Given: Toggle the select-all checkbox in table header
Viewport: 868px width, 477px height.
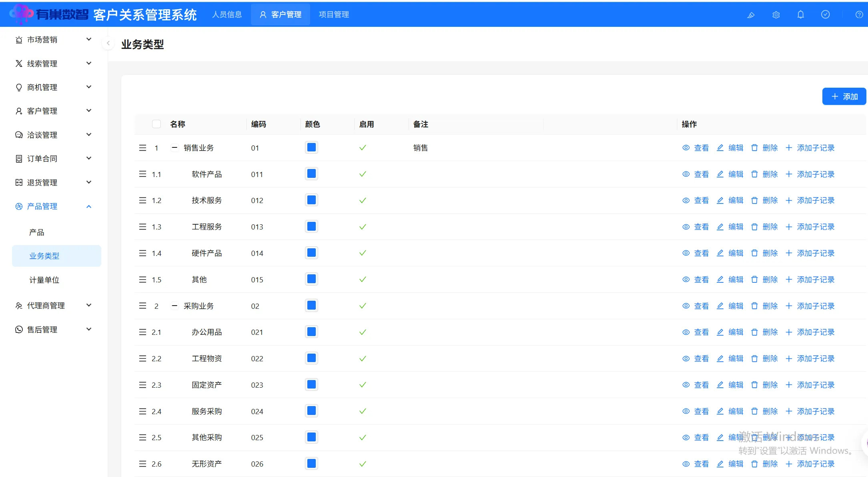Looking at the screenshot, I should (156, 124).
